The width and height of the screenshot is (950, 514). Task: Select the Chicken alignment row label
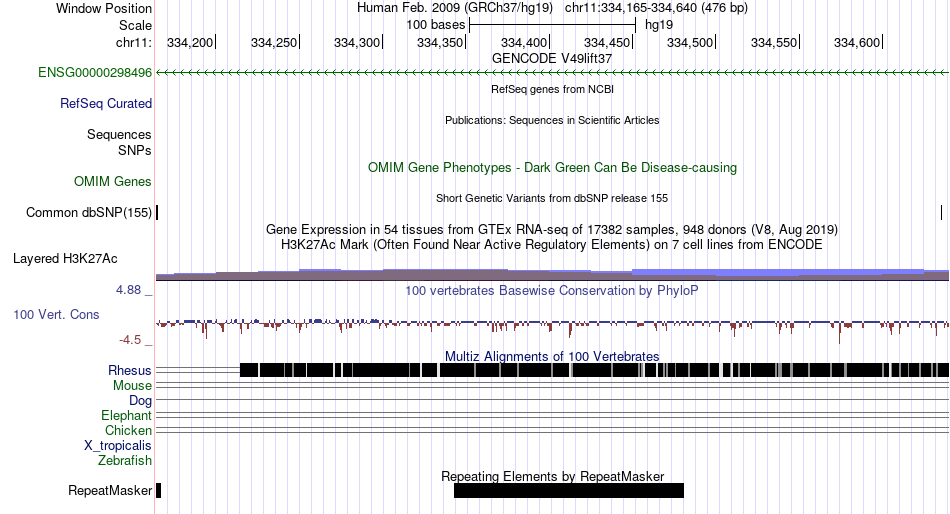pos(128,430)
